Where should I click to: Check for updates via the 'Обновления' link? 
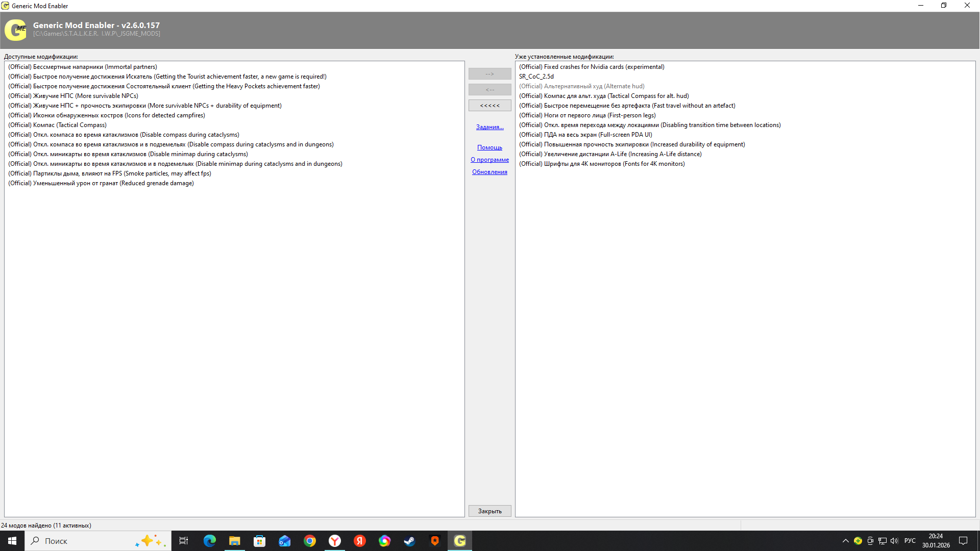pos(489,172)
